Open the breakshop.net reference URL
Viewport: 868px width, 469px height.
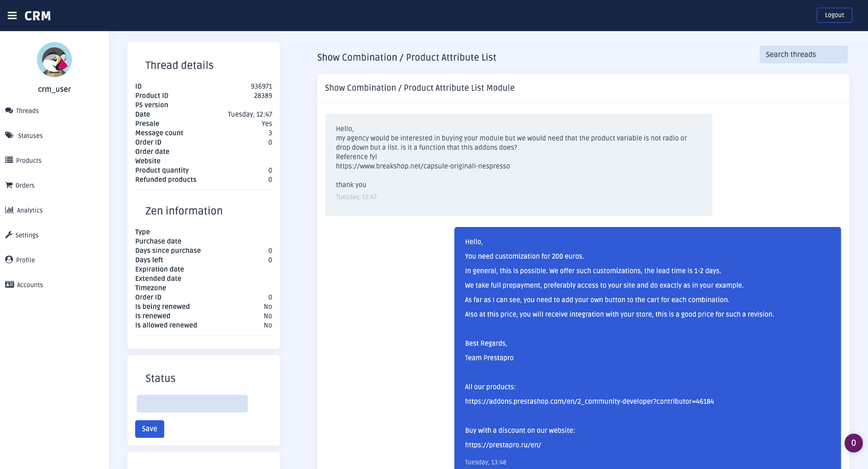423,166
